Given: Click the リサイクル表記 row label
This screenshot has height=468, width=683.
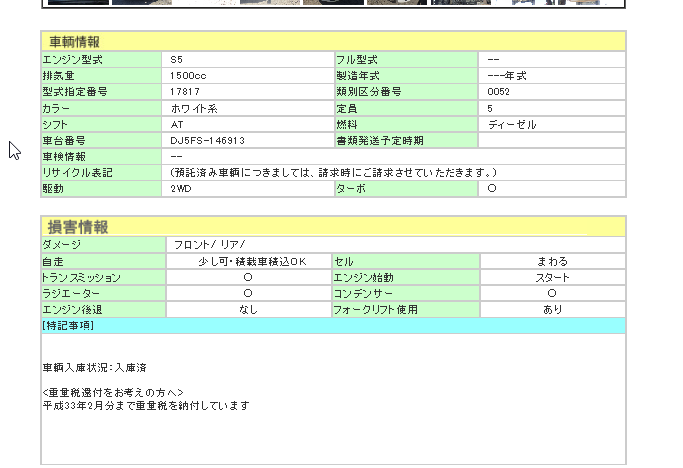Looking at the screenshot, I should click(78, 173).
